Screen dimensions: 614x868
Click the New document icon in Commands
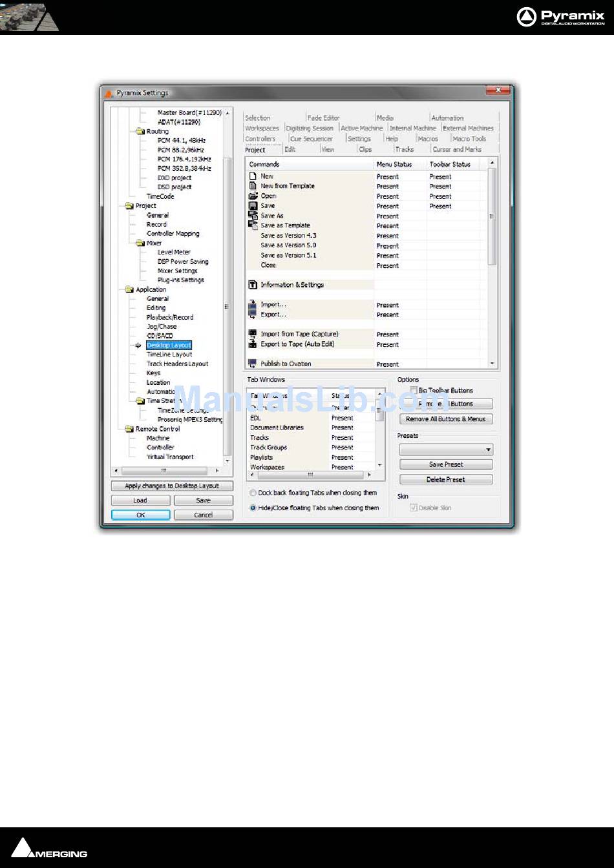pyautogui.click(x=253, y=176)
